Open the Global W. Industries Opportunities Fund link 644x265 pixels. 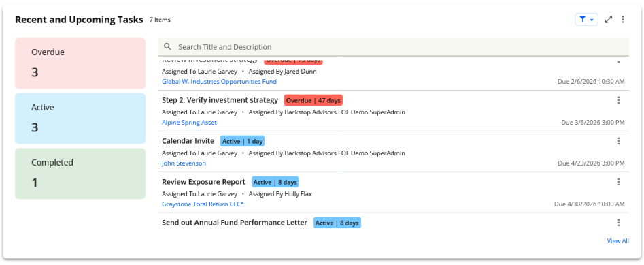click(220, 82)
